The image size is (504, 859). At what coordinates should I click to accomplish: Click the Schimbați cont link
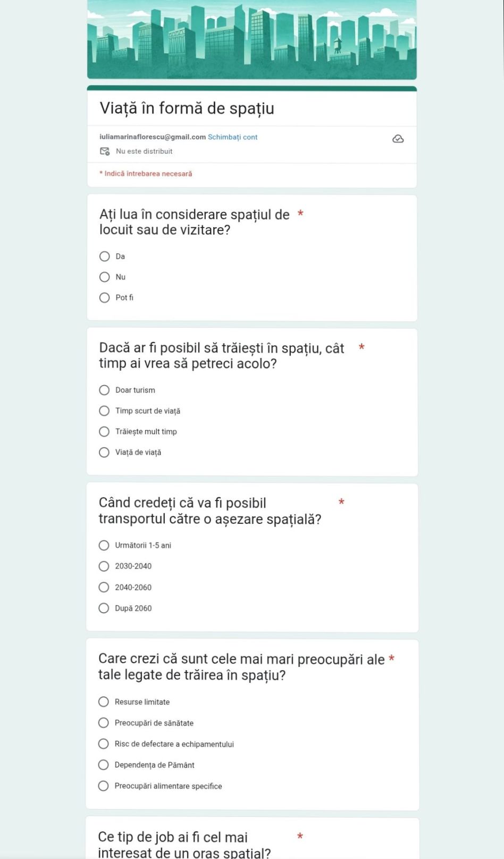click(x=232, y=137)
